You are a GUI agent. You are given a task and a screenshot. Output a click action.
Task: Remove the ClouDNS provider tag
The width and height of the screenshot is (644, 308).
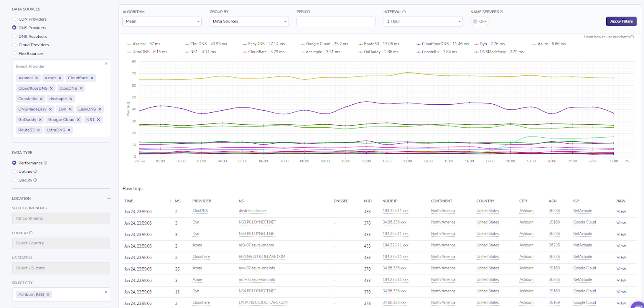(81, 89)
